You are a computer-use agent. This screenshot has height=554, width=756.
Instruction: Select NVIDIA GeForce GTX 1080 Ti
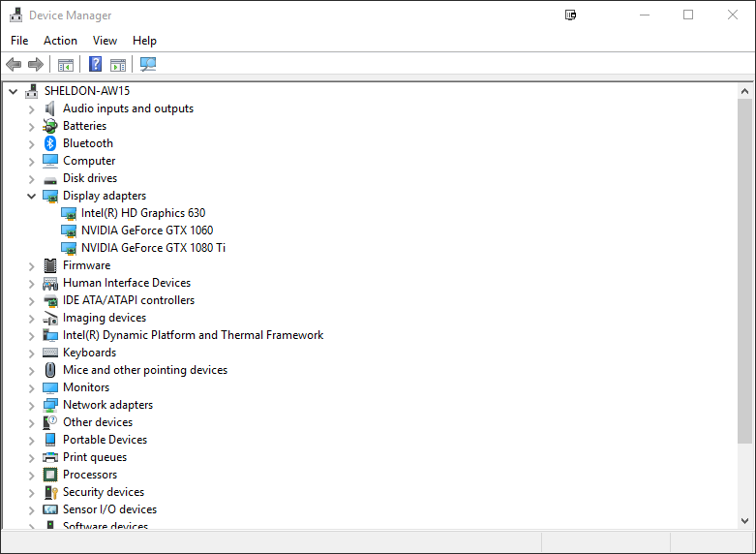click(x=153, y=248)
